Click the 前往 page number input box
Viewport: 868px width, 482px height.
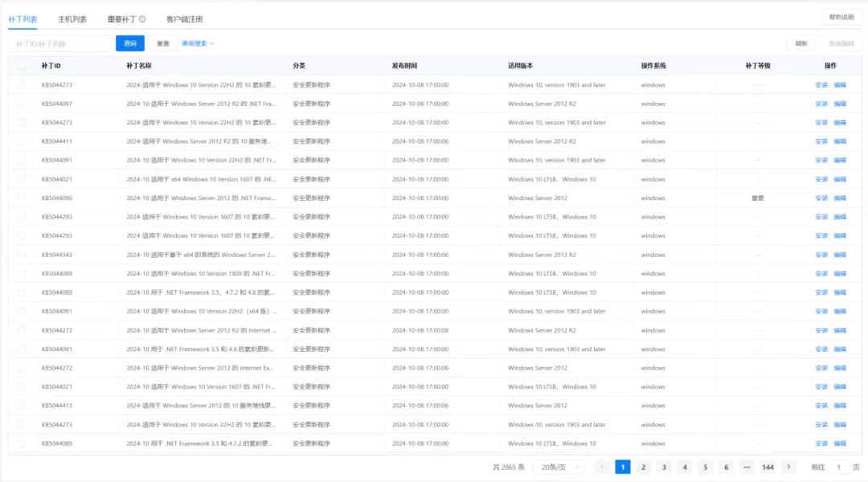pyautogui.click(x=838, y=467)
